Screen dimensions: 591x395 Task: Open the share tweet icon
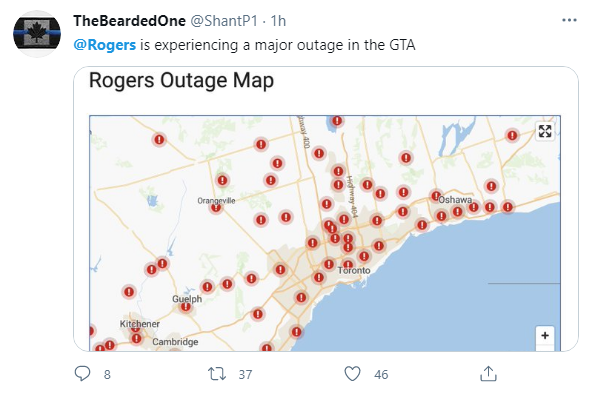click(488, 374)
